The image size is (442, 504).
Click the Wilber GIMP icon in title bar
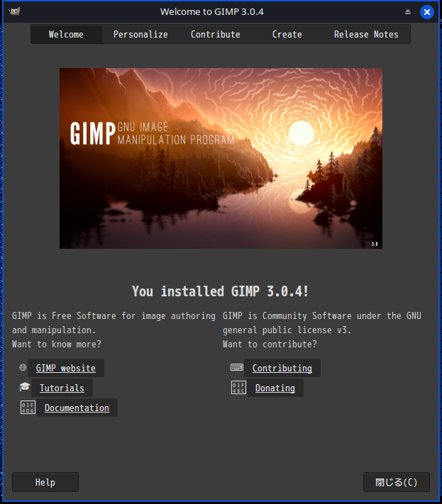pyautogui.click(x=14, y=11)
